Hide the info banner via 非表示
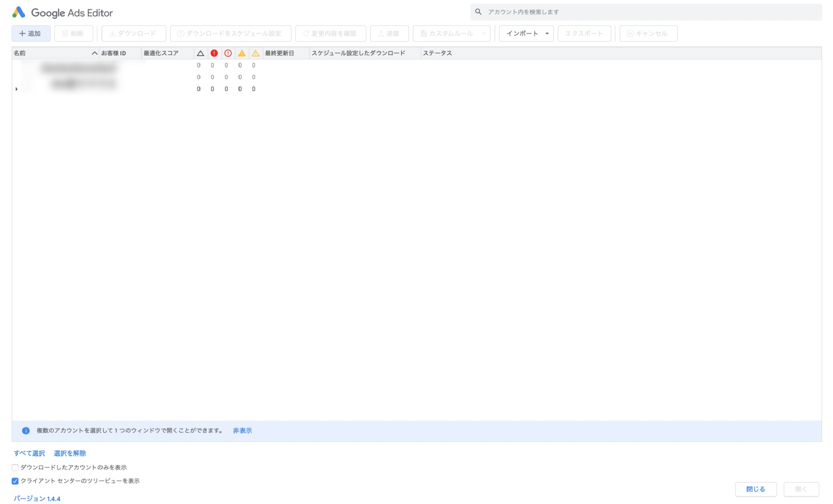Screen dimensions: 833x504 coord(242,431)
